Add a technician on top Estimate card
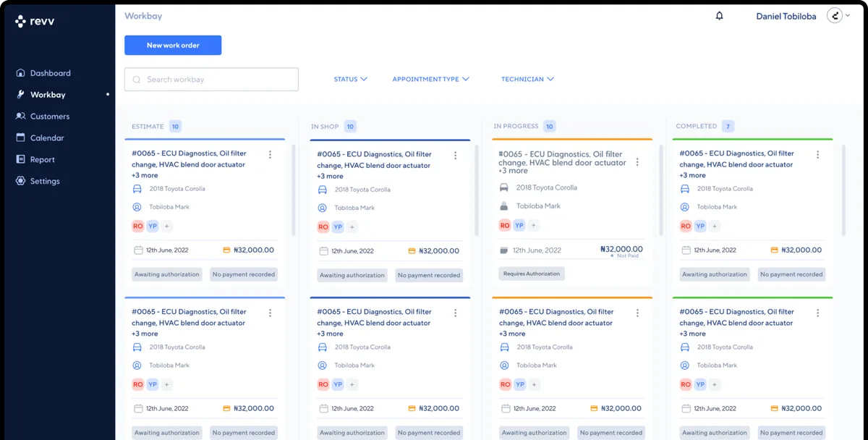Screen dimensions: 868x440 [166, 227]
